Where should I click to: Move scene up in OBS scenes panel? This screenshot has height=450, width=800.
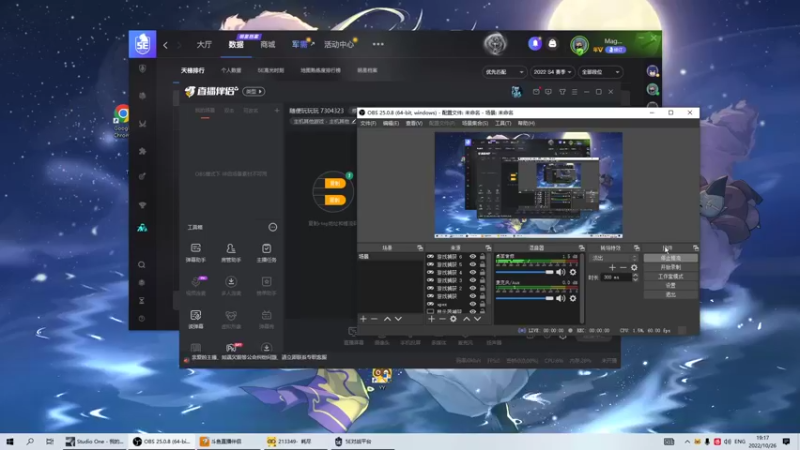pos(387,319)
